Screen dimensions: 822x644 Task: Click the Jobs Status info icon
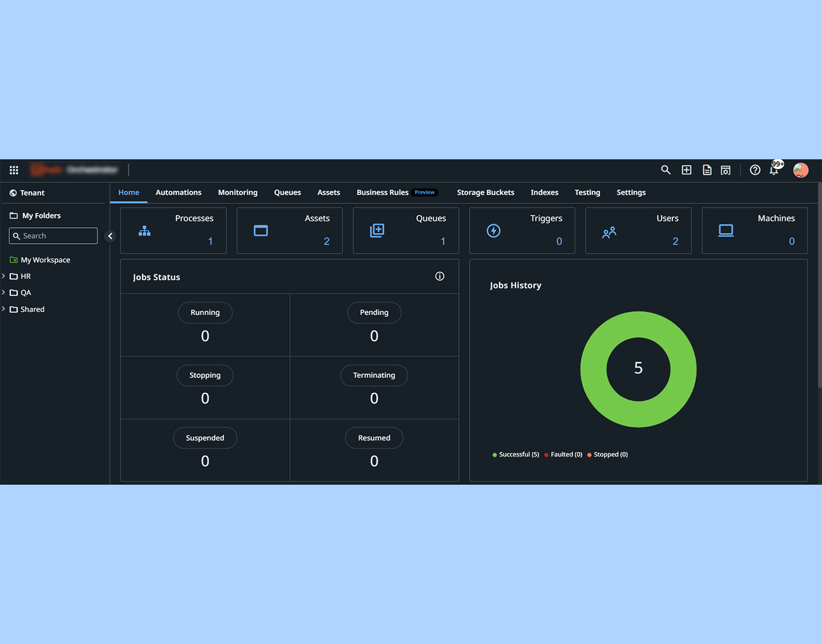(440, 276)
